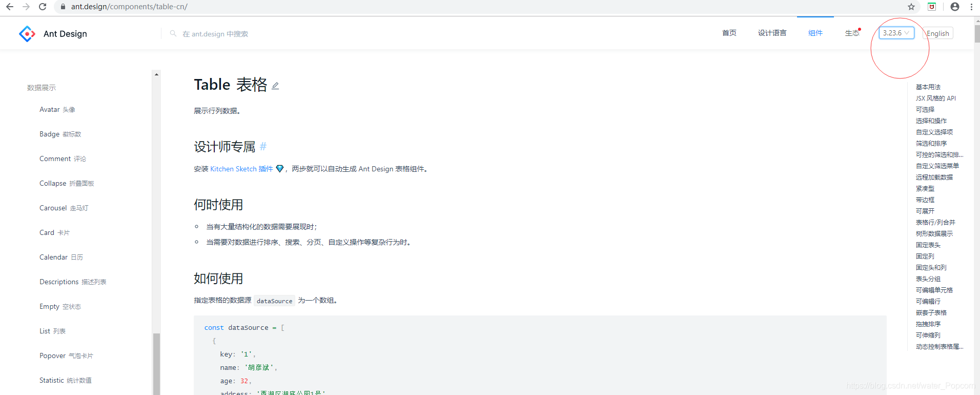The image size is (980, 395).
Task: Open the Kitchen Sketch 插件 link
Action: click(x=241, y=169)
